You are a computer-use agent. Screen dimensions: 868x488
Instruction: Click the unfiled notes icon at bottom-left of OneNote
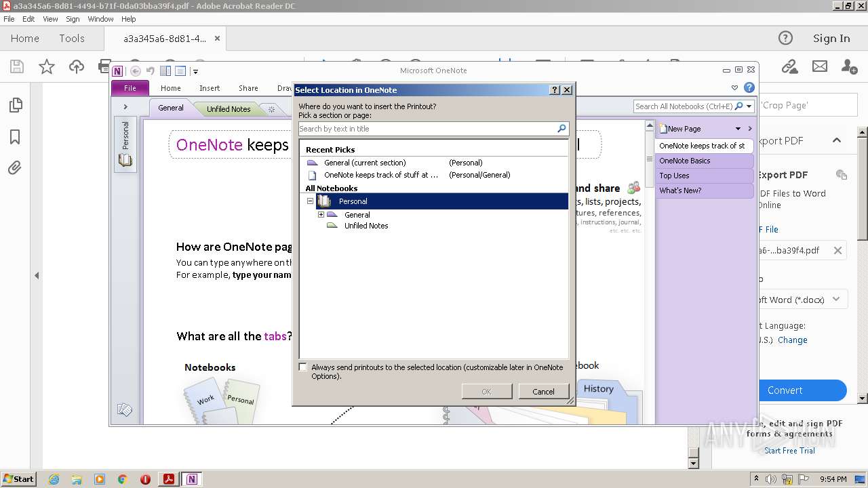tap(124, 409)
